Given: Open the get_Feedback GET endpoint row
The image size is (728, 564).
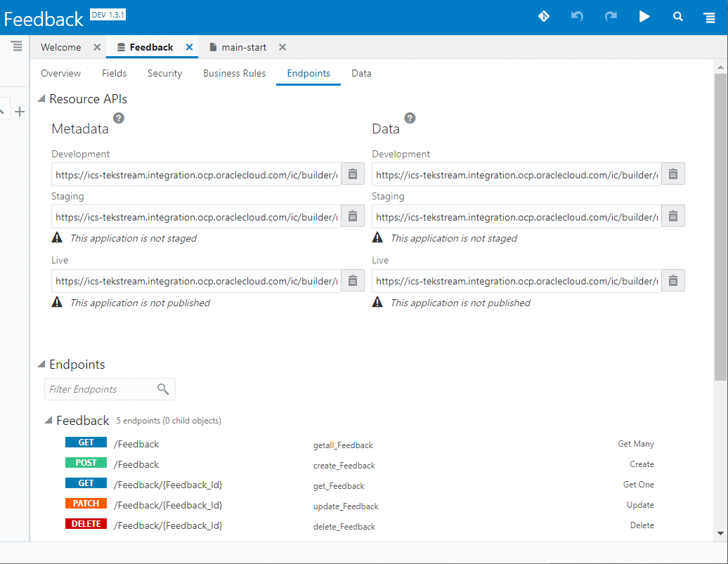Looking at the screenshot, I should [x=360, y=485].
